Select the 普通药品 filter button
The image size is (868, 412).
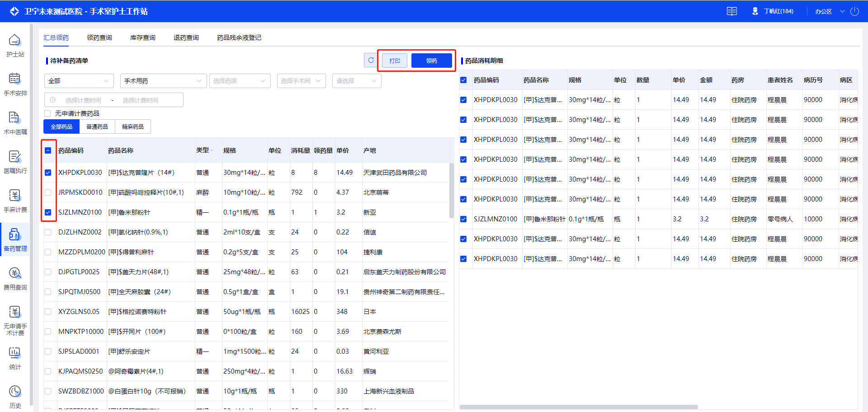point(97,126)
